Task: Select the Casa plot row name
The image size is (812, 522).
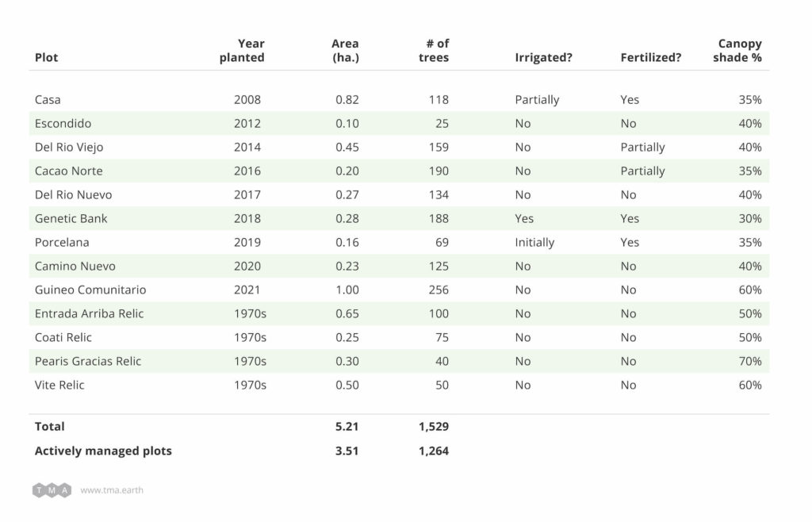Action: [48, 100]
